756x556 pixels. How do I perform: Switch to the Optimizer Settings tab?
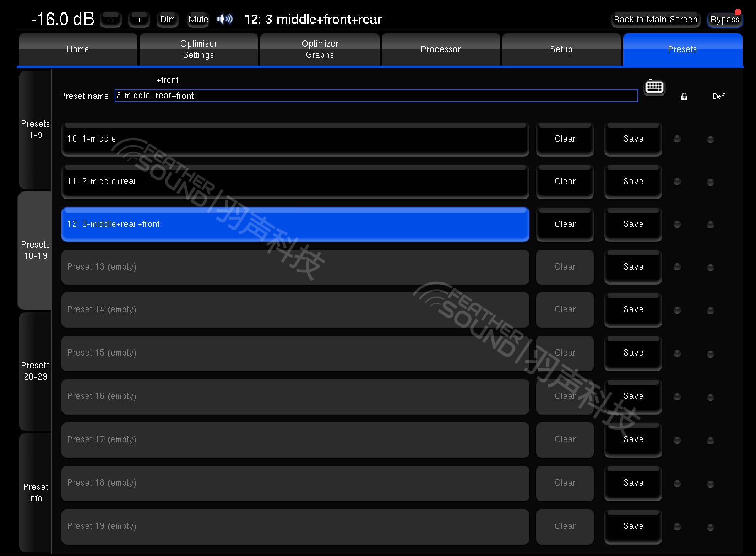(198, 49)
